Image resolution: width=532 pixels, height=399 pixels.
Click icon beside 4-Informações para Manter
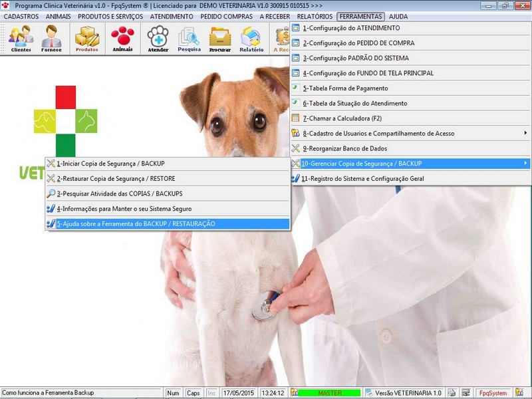[x=51, y=209]
